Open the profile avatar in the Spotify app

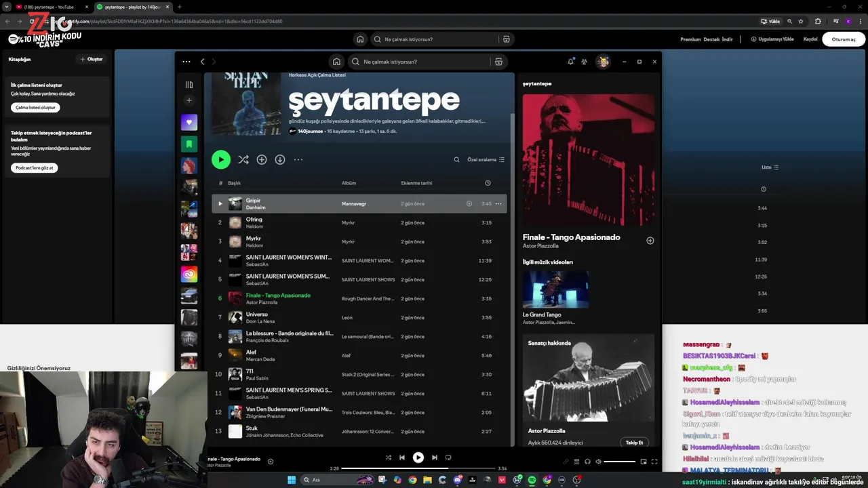603,62
